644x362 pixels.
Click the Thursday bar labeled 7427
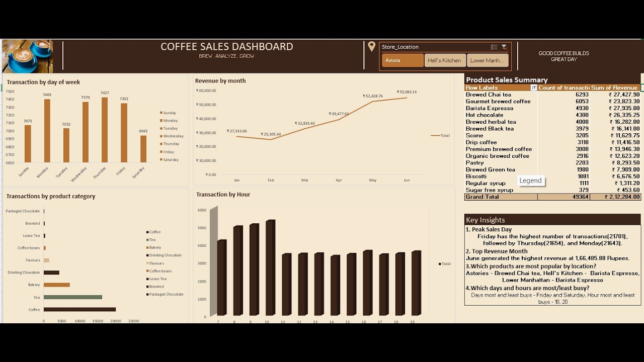click(105, 130)
